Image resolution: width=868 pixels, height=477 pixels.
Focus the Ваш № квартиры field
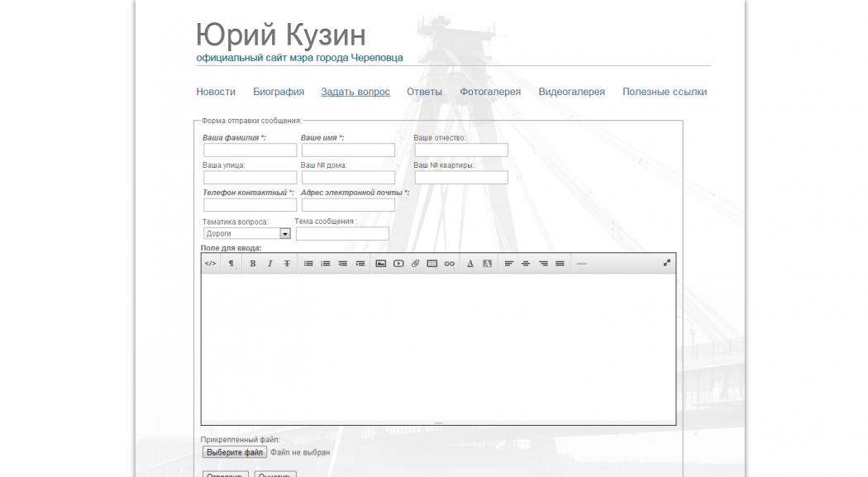[461, 177]
